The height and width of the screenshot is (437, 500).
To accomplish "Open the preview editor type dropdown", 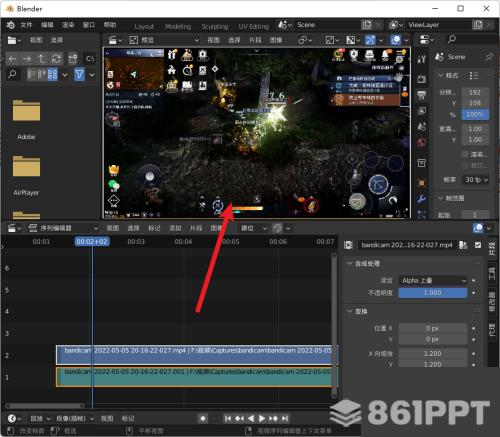I will point(115,40).
